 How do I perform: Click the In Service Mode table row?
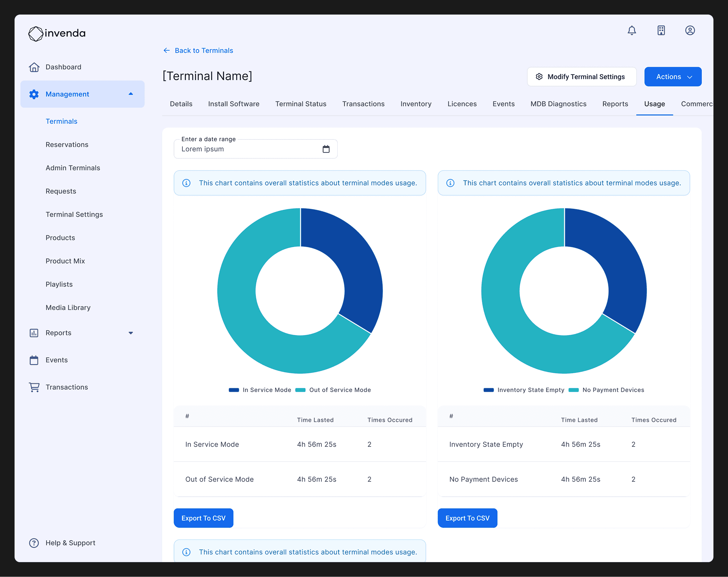300,445
